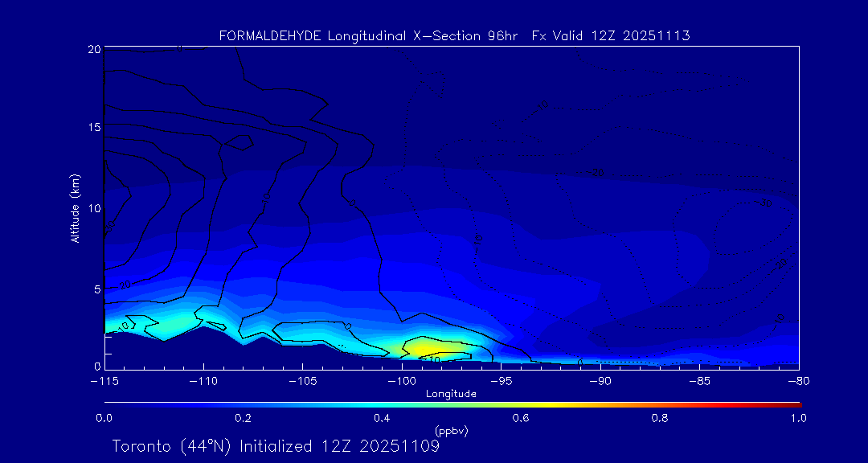This screenshot has height=463, width=868.
Task: Click the dotted contour label '50' near -90 longitude
Action: coord(596,172)
